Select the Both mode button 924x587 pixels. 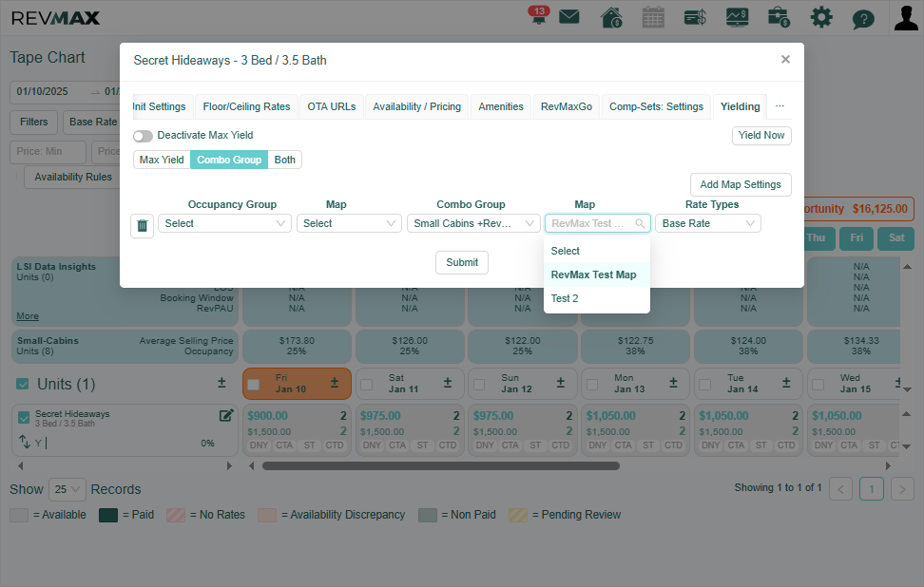point(284,160)
